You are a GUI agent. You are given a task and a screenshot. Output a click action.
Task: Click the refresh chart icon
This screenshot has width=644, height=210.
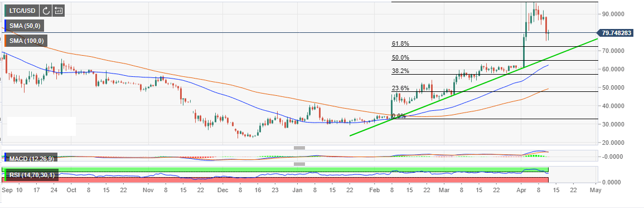46,11
